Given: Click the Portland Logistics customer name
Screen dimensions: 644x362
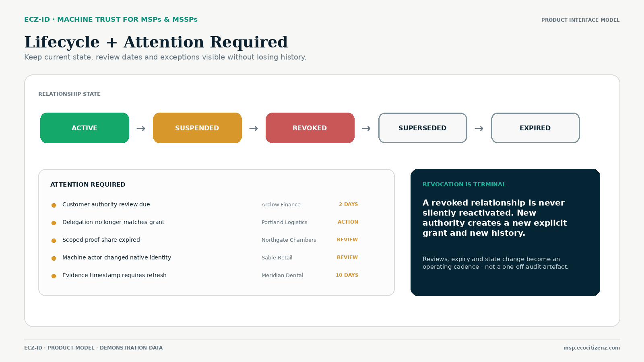Looking at the screenshot, I should [285, 222].
